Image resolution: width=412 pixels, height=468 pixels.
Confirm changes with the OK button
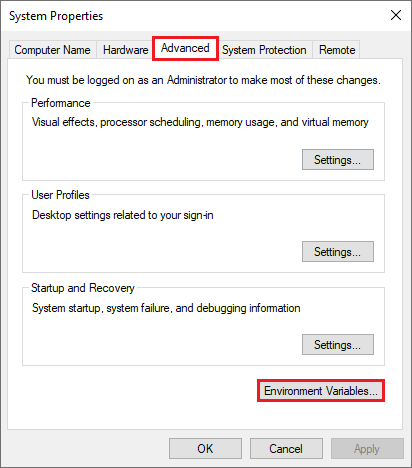[205, 449]
